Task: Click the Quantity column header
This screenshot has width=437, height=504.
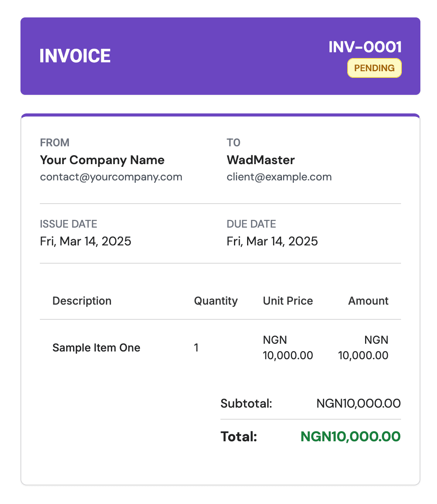Action: [x=216, y=301]
